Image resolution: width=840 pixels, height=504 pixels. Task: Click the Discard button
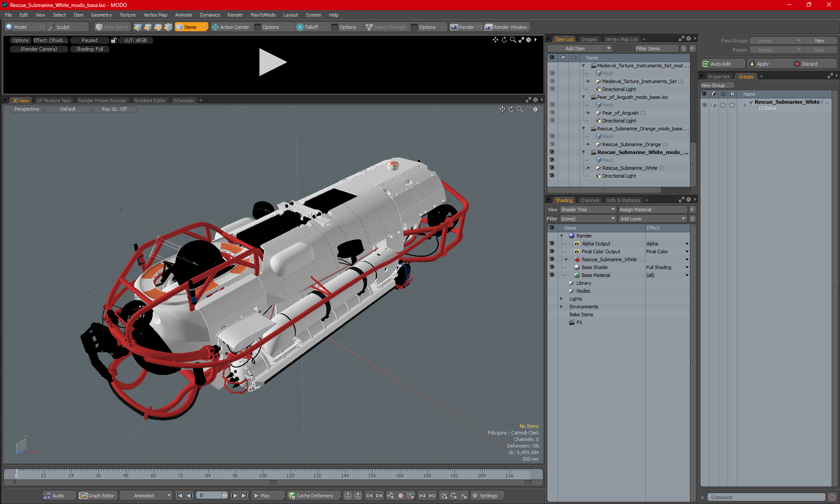pos(815,64)
